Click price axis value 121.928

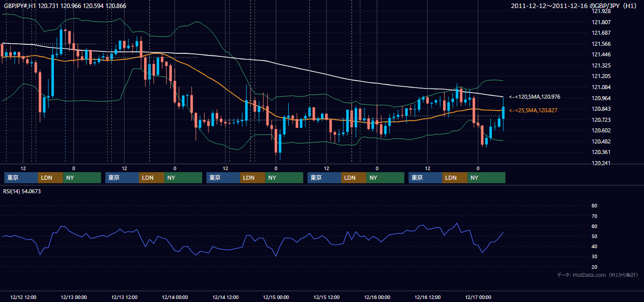(x=601, y=11)
